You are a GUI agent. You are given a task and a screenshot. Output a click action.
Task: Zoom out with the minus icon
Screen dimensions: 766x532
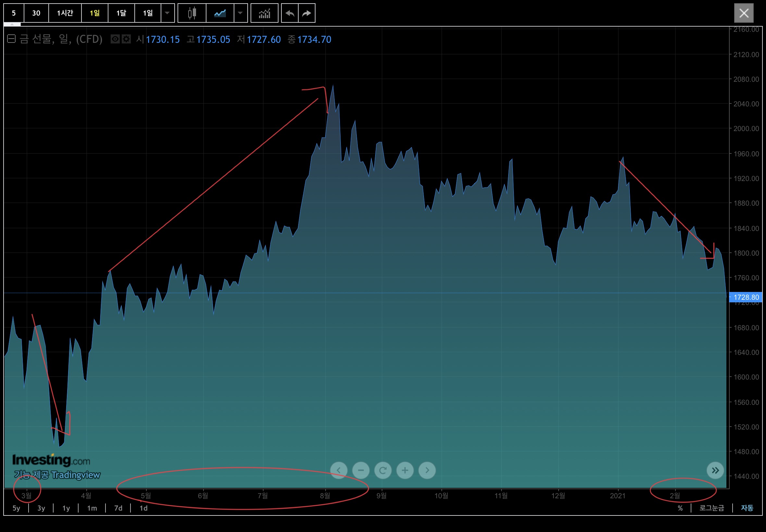point(361,470)
